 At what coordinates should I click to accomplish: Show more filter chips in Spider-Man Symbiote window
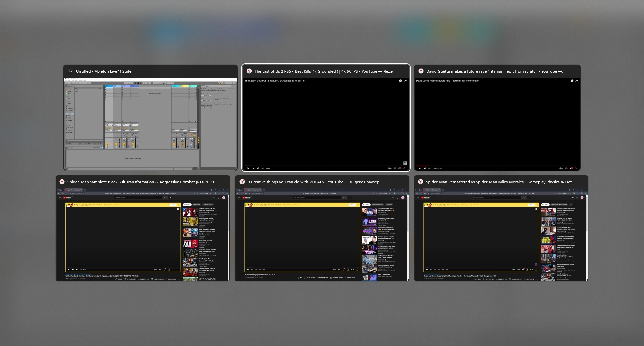[x=217, y=205]
